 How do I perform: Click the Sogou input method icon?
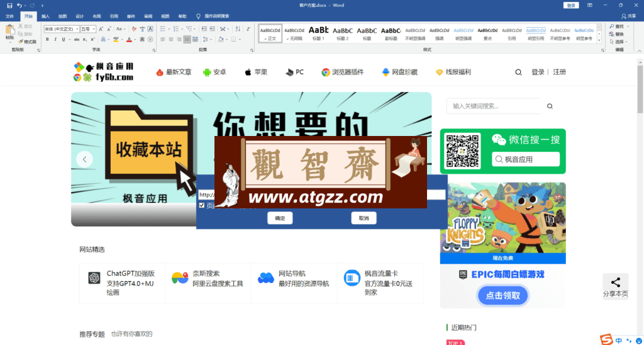[x=607, y=339]
